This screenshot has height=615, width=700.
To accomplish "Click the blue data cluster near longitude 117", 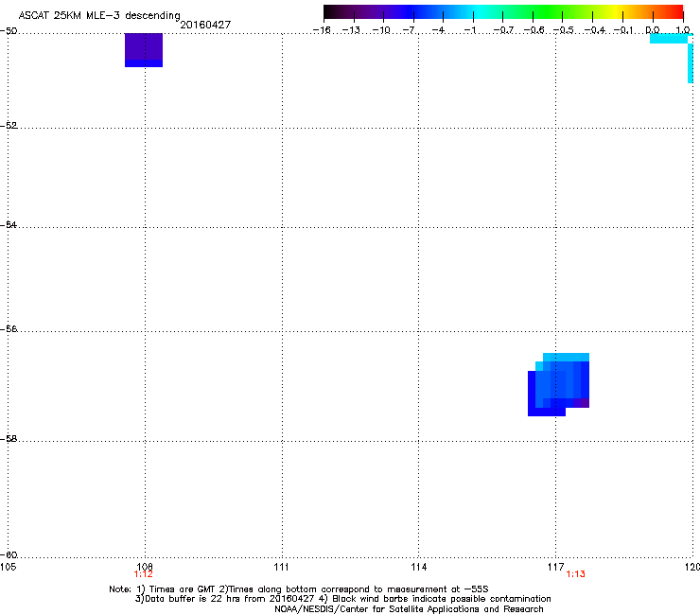I will (558, 384).
